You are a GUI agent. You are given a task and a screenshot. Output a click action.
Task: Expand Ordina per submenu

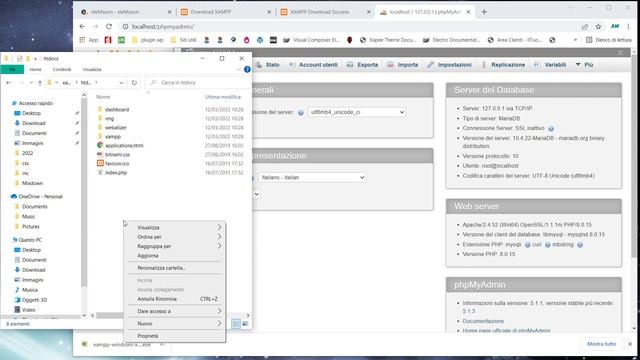[x=175, y=237]
